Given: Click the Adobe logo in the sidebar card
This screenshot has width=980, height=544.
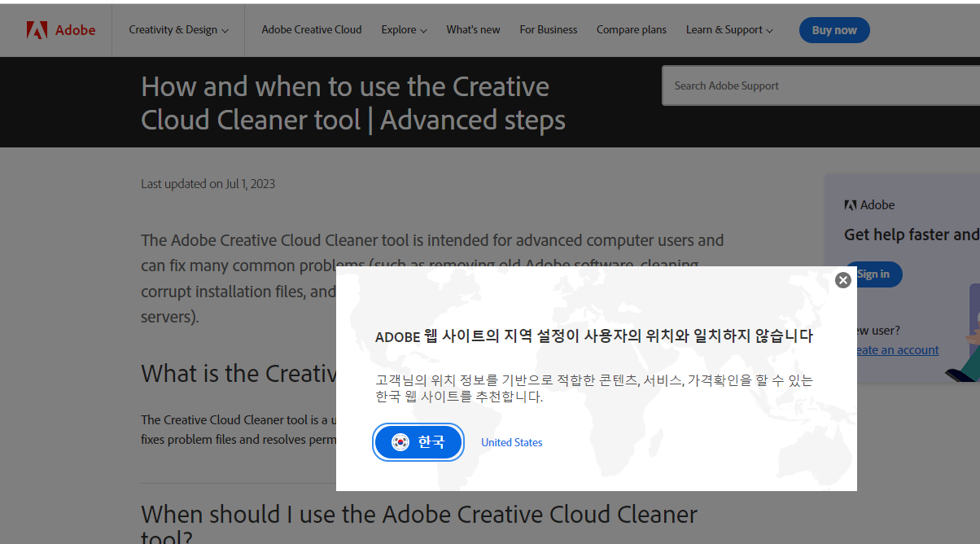Looking at the screenshot, I should (869, 205).
